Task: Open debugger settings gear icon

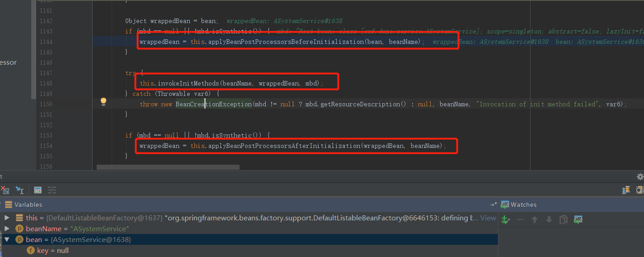Action: 640,177
